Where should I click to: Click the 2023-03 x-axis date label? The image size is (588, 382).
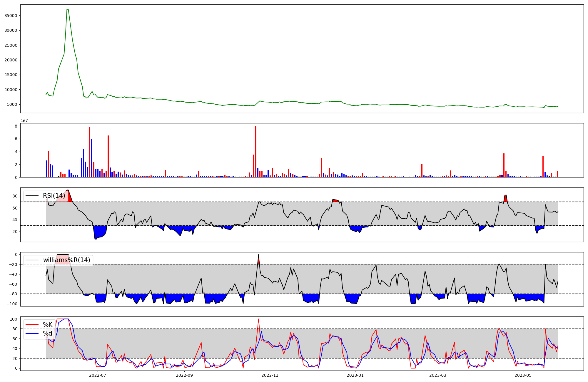[x=438, y=375]
